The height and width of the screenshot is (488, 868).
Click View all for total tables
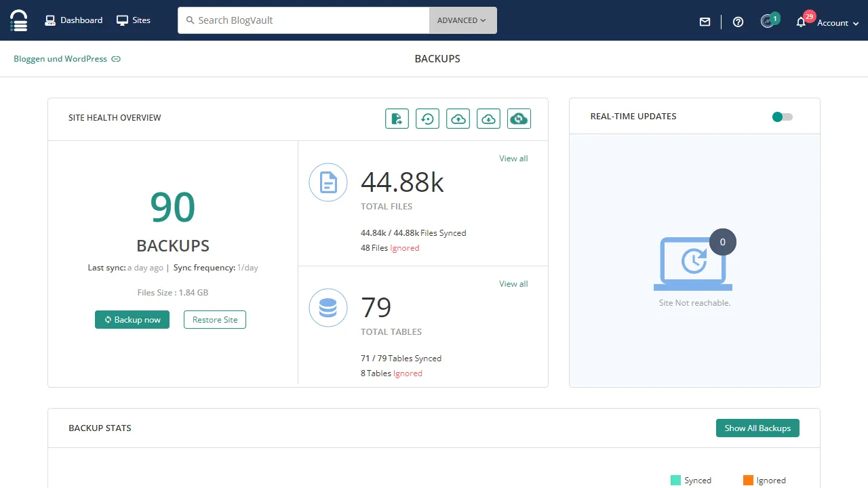pos(513,284)
